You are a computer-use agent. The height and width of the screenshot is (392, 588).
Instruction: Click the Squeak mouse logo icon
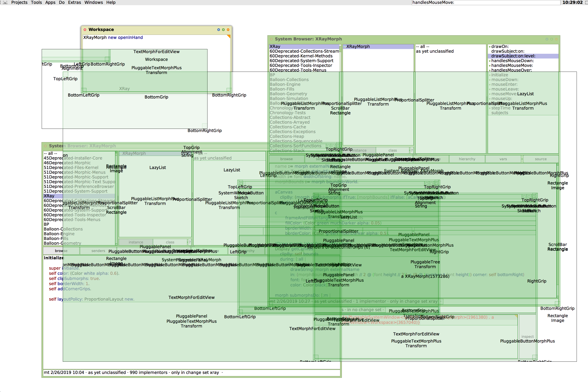click(5, 3)
